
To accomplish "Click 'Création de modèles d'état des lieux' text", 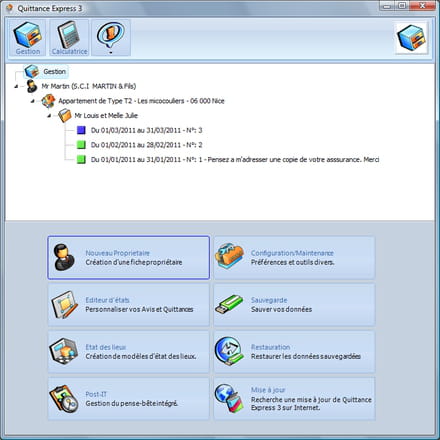I will 141,356.
